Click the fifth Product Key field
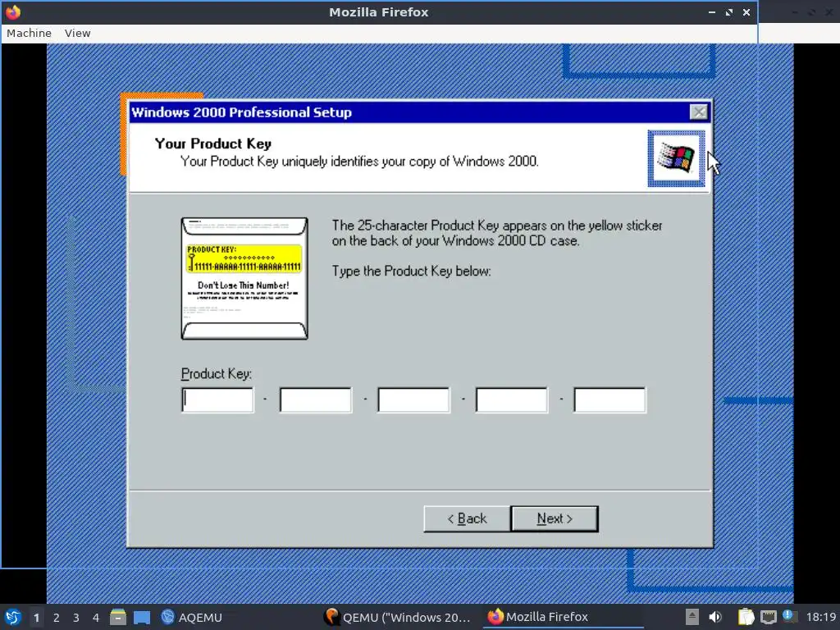The width and height of the screenshot is (840, 630). [609, 400]
